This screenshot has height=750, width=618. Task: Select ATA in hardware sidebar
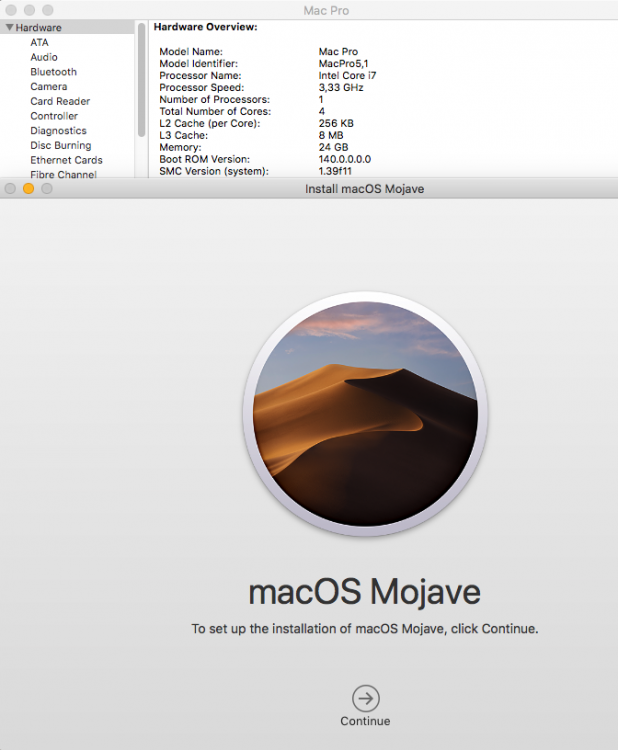[39, 43]
